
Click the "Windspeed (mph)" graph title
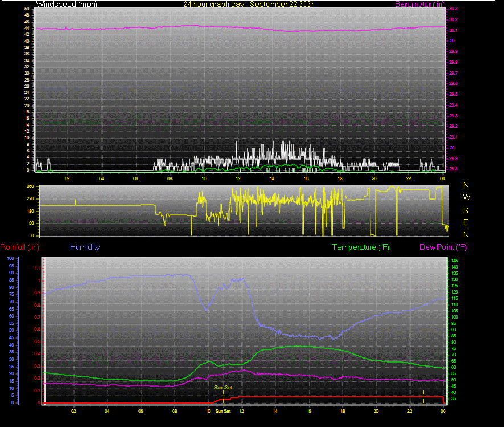tap(67, 4)
